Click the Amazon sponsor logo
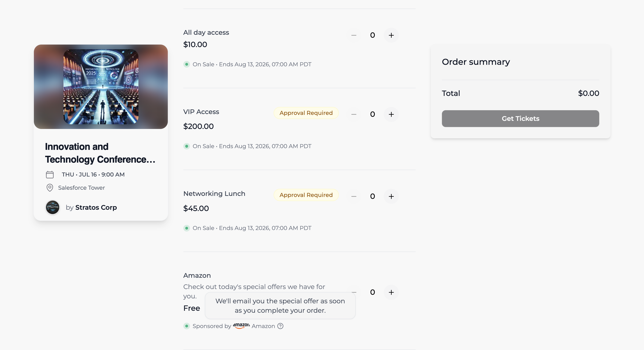Viewport: 644px width, 350px height. [241, 326]
